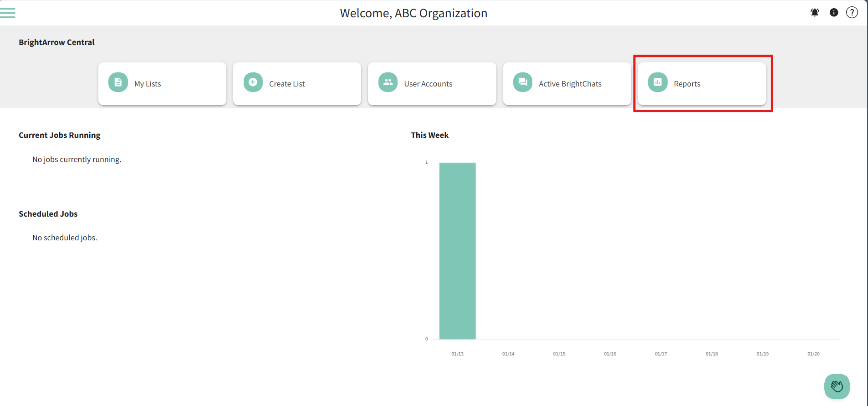The height and width of the screenshot is (406, 868).
Task: Open the Reports card
Action: 702,84
